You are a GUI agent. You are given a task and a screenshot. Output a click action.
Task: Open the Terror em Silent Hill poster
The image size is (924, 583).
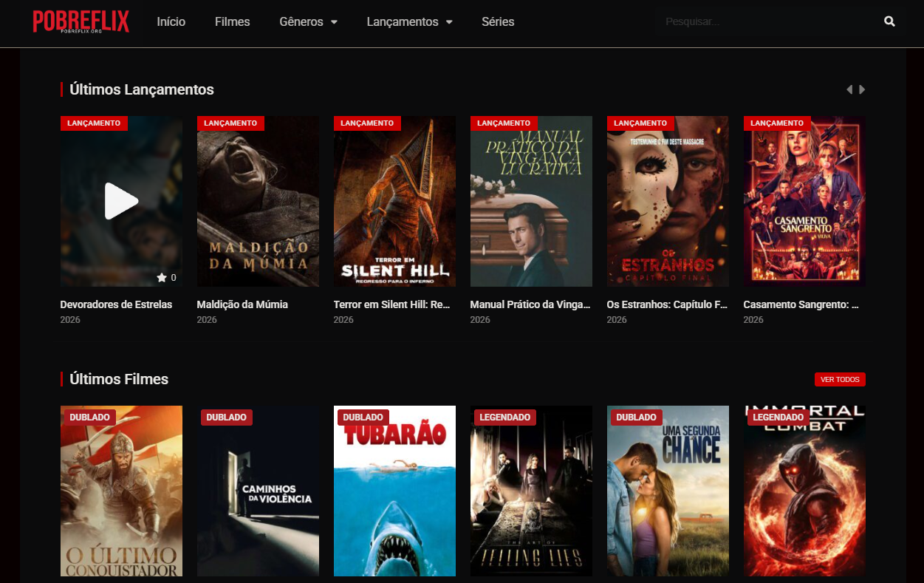(394, 201)
